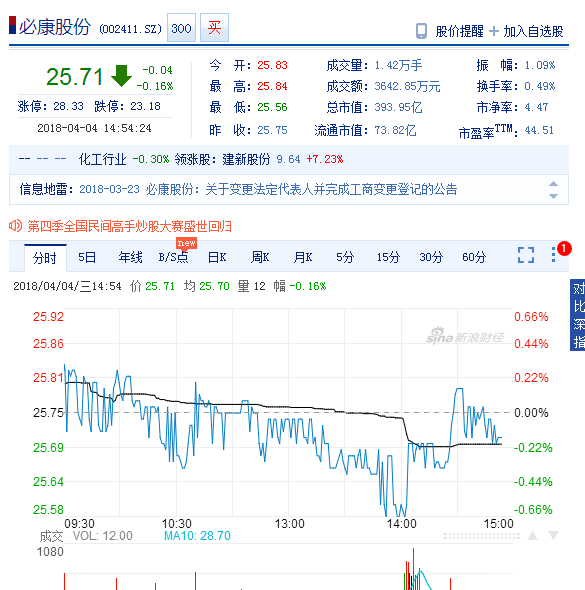Open the three-dot more menu with red badge
Screen dimensions: 585x590
tap(553, 255)
